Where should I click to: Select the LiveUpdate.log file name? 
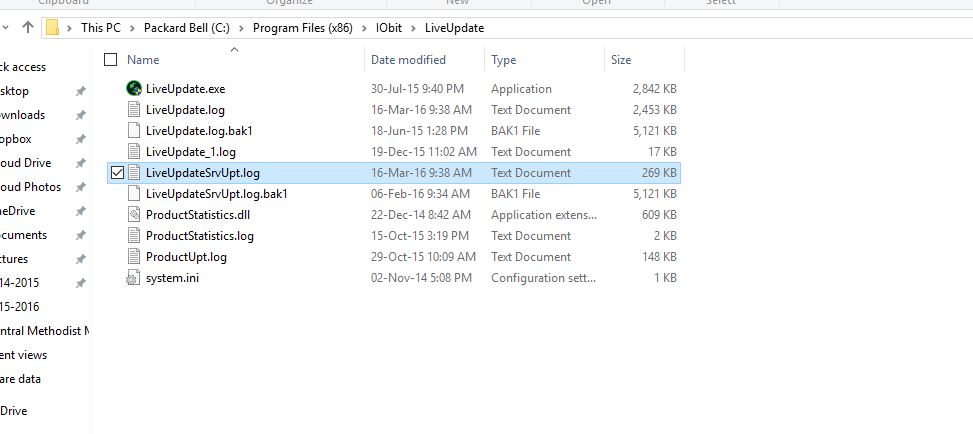185,110
